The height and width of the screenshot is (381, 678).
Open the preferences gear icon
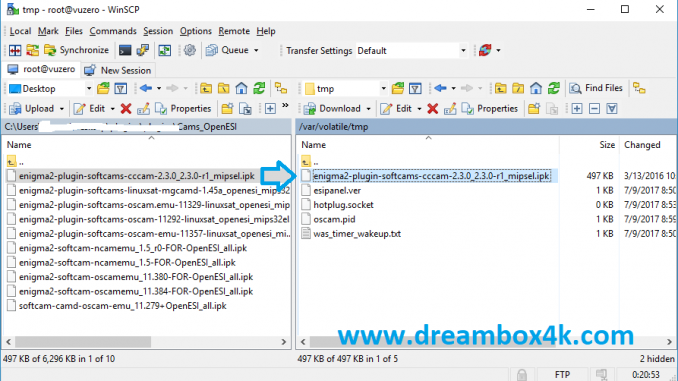coord(189,50)
